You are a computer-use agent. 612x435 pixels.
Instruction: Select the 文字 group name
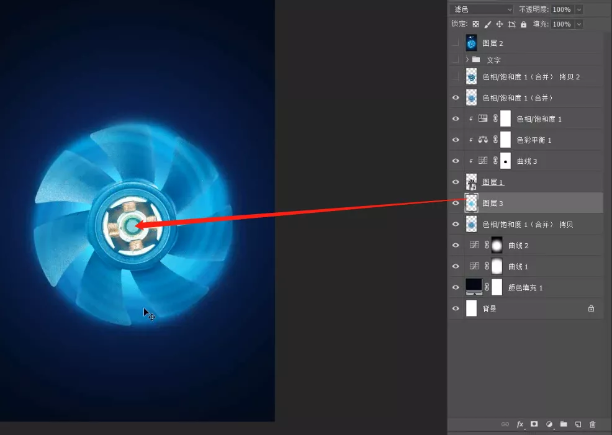tap(493, 60)
